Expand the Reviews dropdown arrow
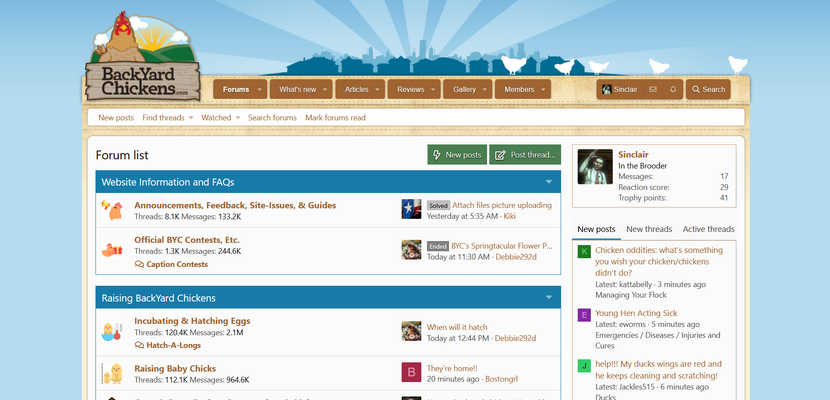830x400 pixels. pos(433,89)
